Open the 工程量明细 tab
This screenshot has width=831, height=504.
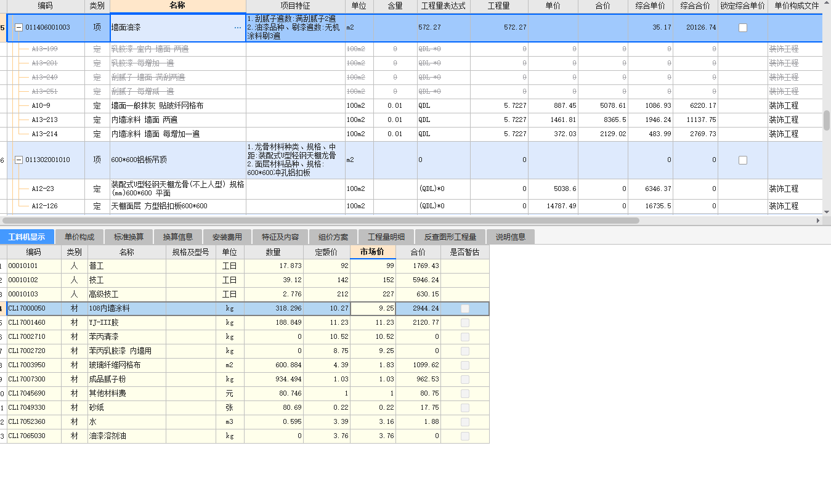386,237
